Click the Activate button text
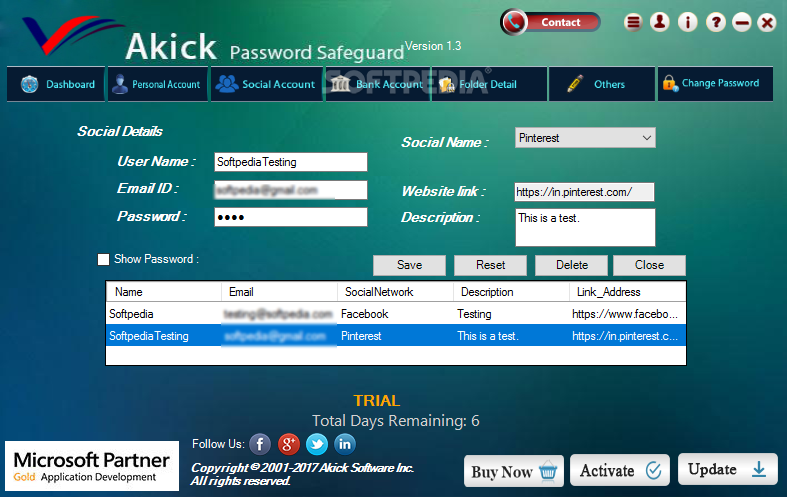This screenshot has width=787, height=497. (x=607, y=471)
